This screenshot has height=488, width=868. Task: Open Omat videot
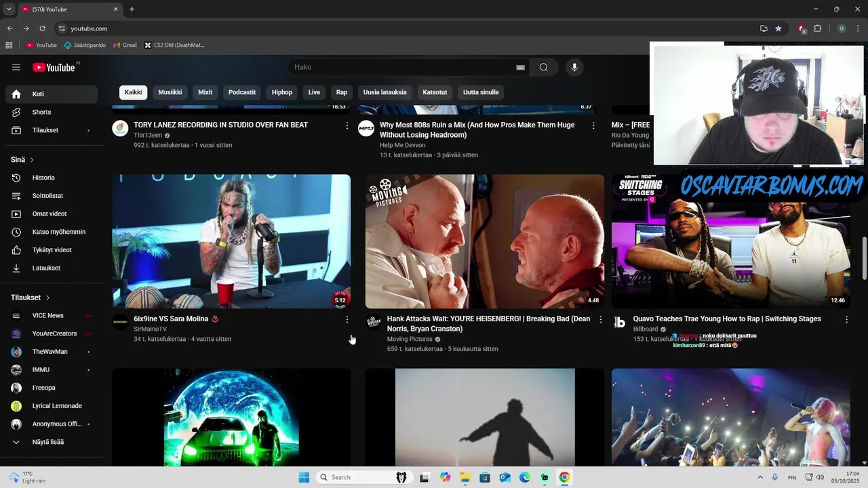[x=52, y=213]
